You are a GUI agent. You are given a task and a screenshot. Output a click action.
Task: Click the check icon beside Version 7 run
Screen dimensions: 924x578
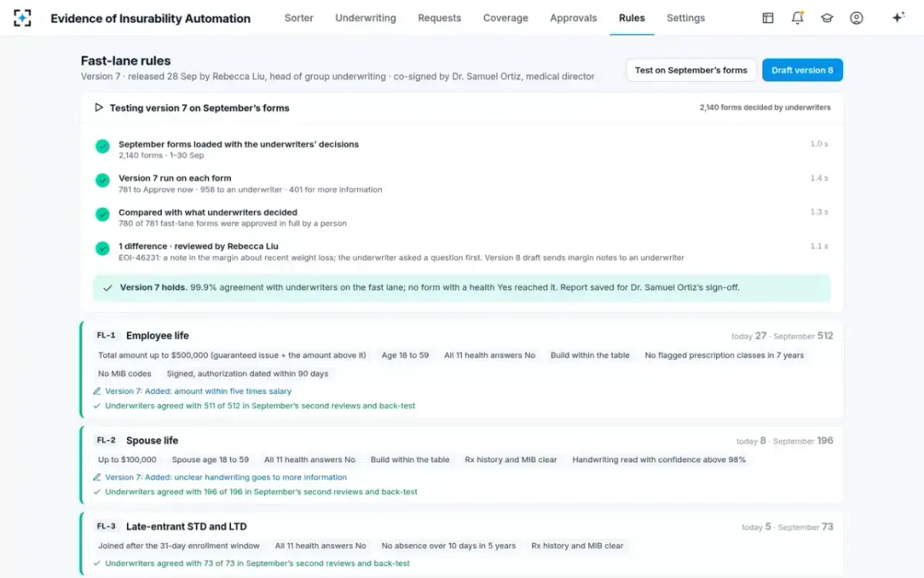102,180
